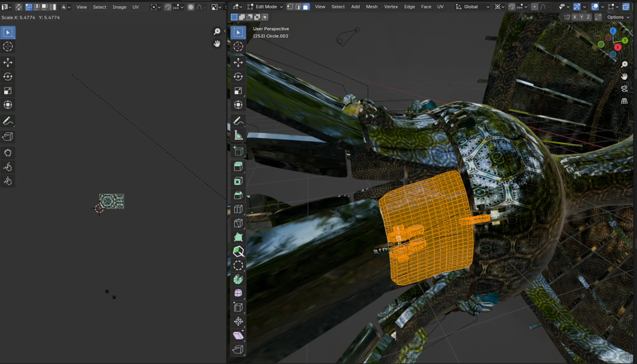Viewport: 637px width, 364px height.
Task: Open the Face menu
Action: coord(426,7)
